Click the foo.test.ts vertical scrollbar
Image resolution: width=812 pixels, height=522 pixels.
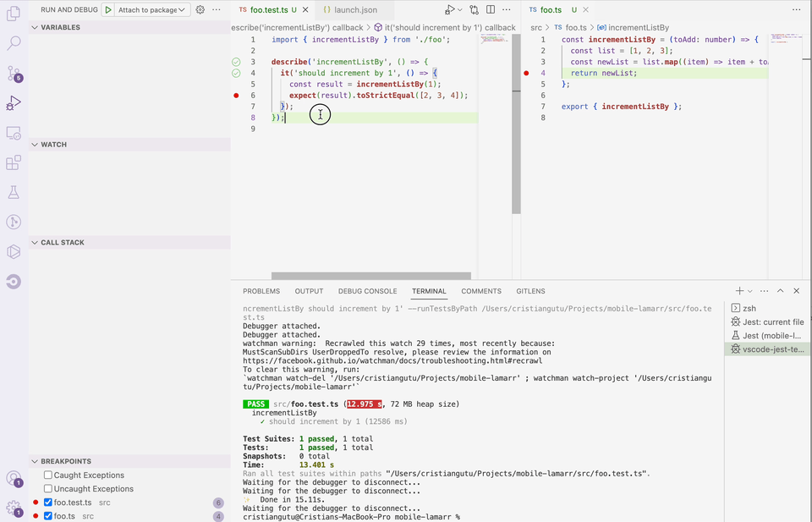(516, 124)
